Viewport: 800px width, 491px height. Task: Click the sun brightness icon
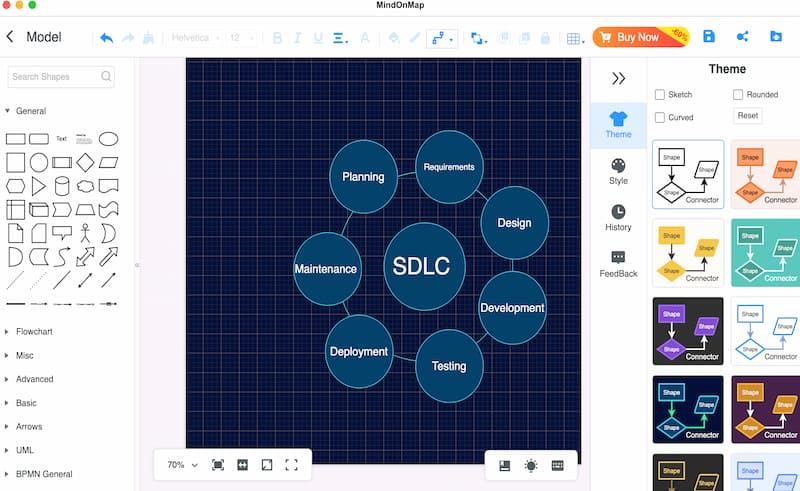point(531,465)
